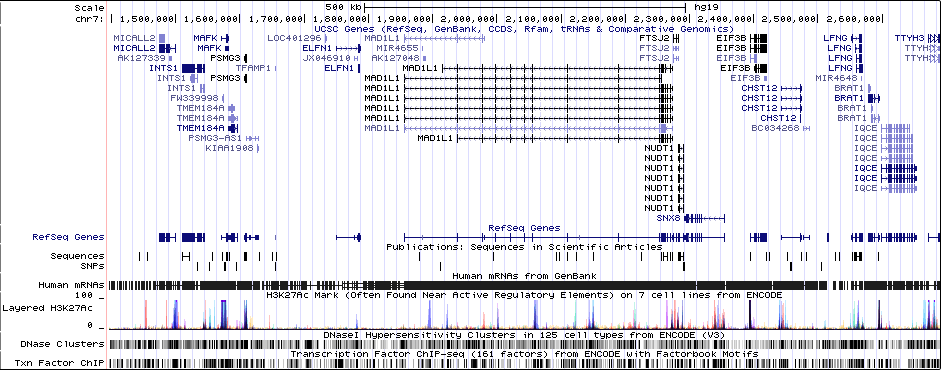Click Human mRNAs from GenBank title

tap(524, 276)
